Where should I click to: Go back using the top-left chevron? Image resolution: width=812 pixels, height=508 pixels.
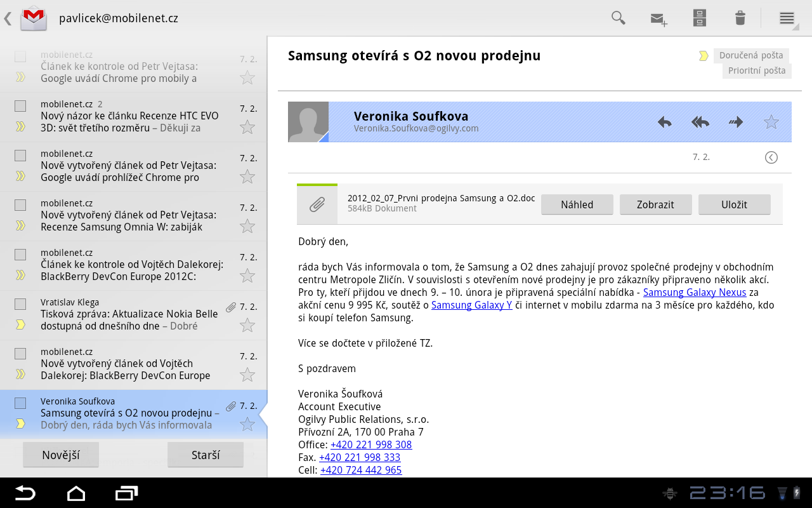[x=8, y=18]
